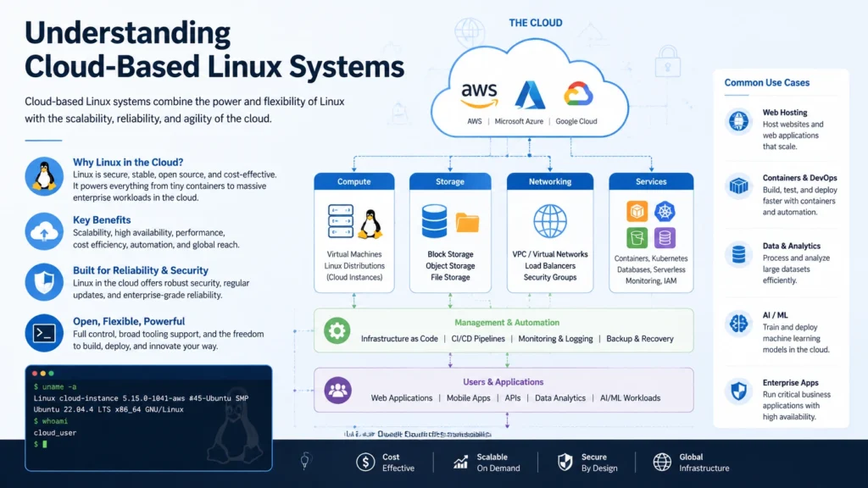Click Block Storage text in Storage card
This screenshot has width=868, height=488.
click(x=450, y=254)
